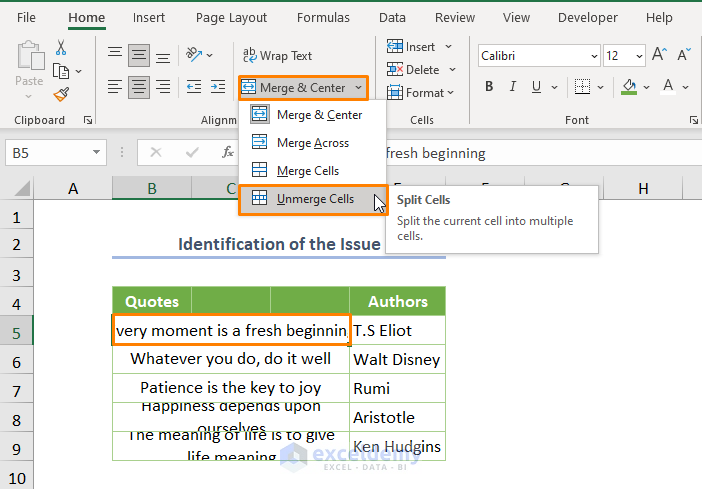This screenshot has height=489, width=702.
Task: Click the Cut scissors icon
Action: click(61, 47)
